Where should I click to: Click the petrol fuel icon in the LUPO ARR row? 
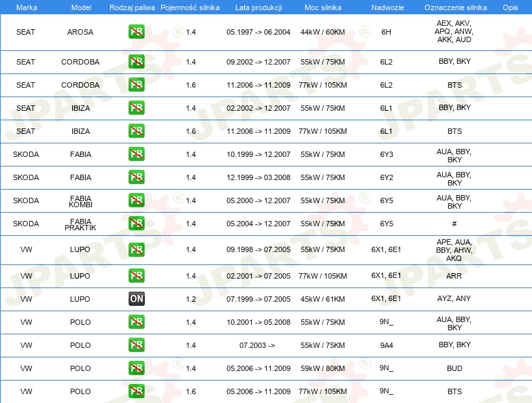136,275
